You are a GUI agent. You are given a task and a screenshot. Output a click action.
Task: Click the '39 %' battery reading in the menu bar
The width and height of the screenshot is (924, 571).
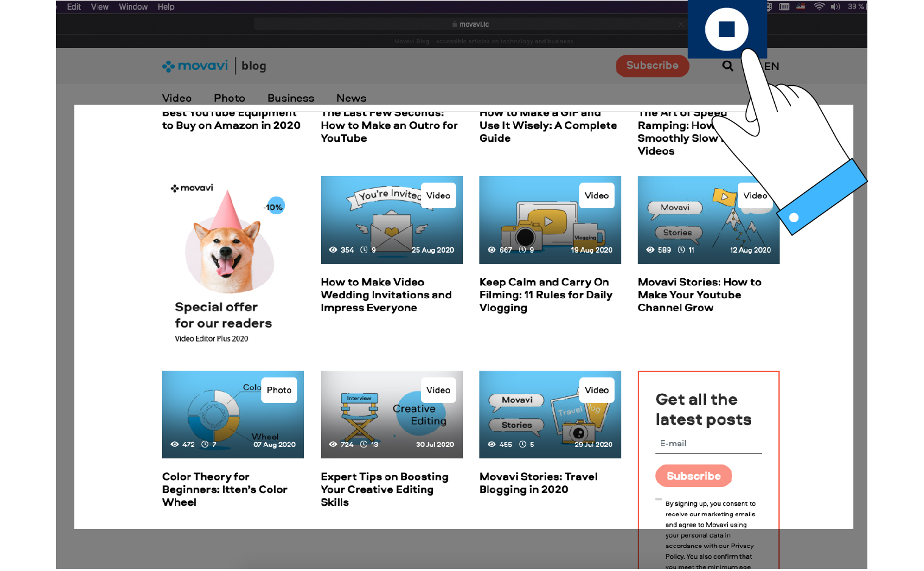pos(856,7)
